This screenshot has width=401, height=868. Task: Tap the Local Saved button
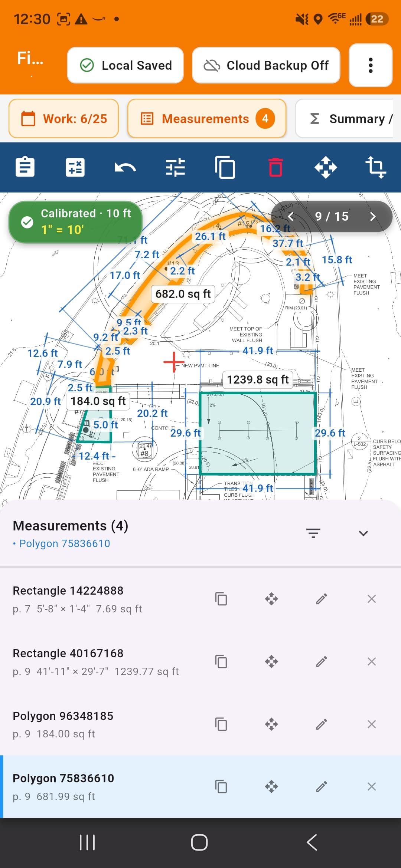[125, 65]
